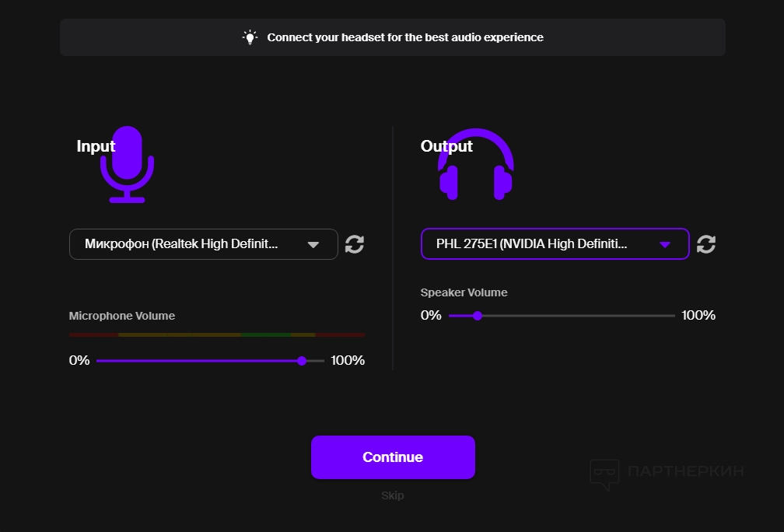Click the Skip link below Continue
Viewport: 784px width, 532px height.
[393, 495]
